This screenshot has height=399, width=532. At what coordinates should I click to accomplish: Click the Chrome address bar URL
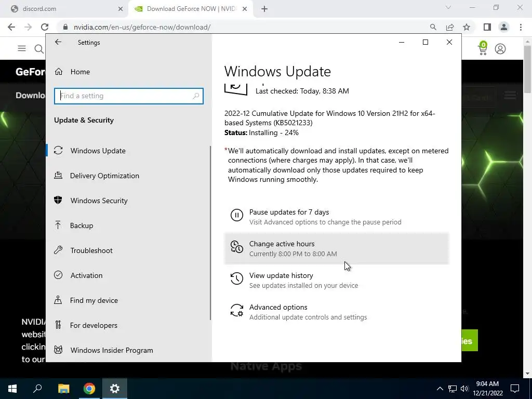click(142, 27)
